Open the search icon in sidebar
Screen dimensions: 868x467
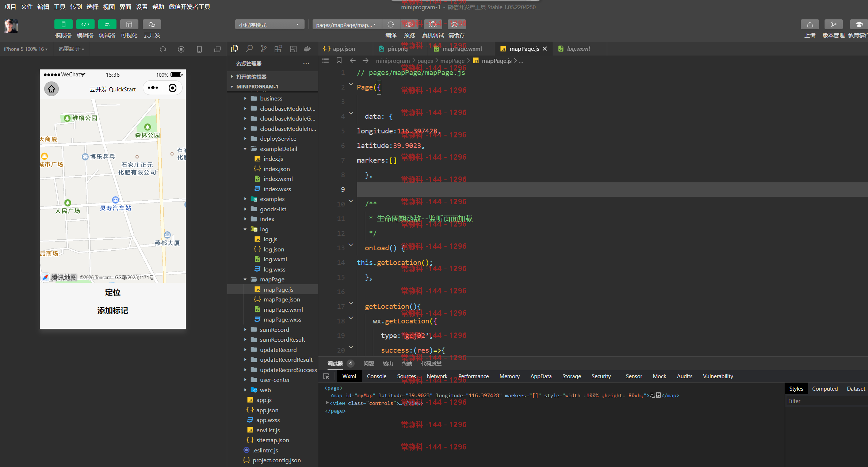(x=249, y=49)
